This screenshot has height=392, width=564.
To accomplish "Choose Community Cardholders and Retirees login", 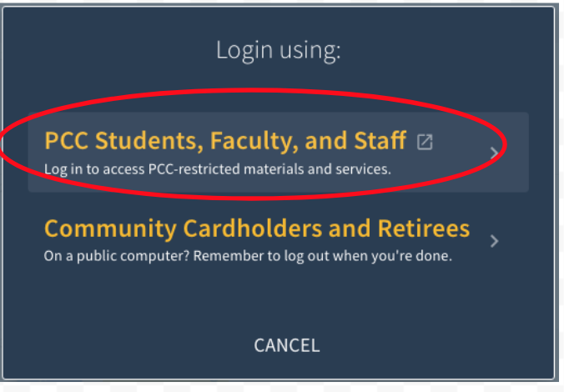I will 256,229.
